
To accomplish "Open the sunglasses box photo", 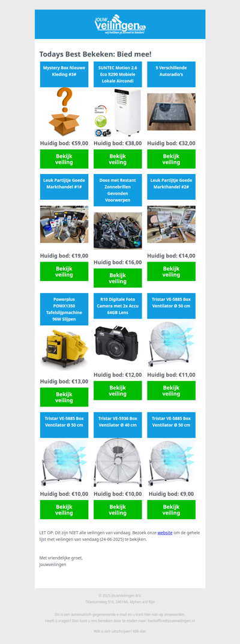I will click(x=118, y=231).
